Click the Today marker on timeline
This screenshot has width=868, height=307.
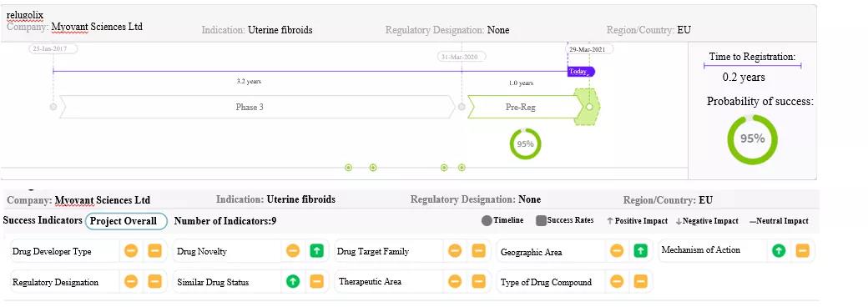[581, 72]
